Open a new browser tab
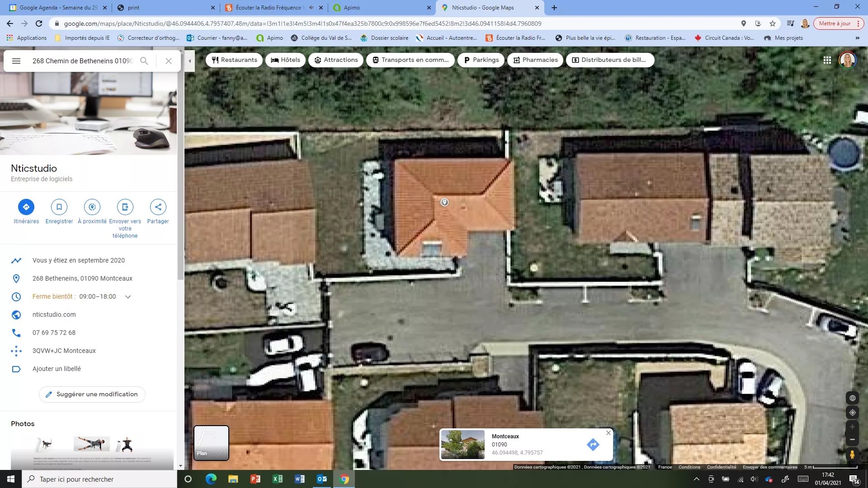Viewport: 868px width, 488px height. click(x=554, y=8)
